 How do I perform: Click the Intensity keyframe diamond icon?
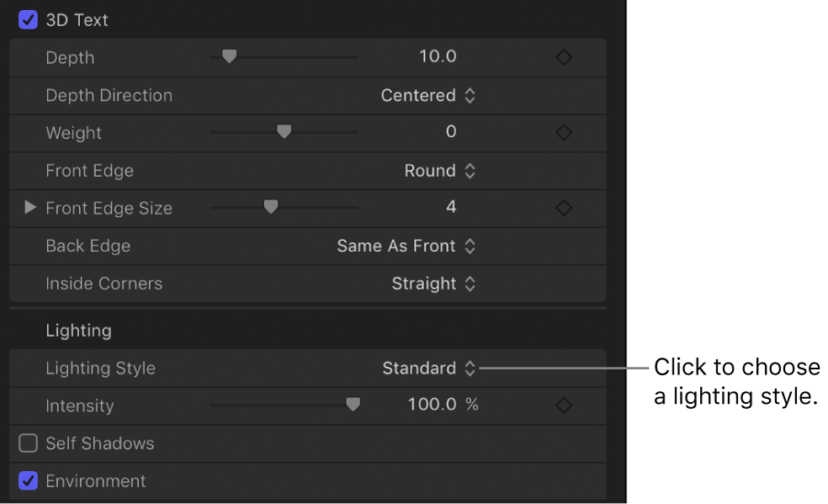tap(564, 406)
